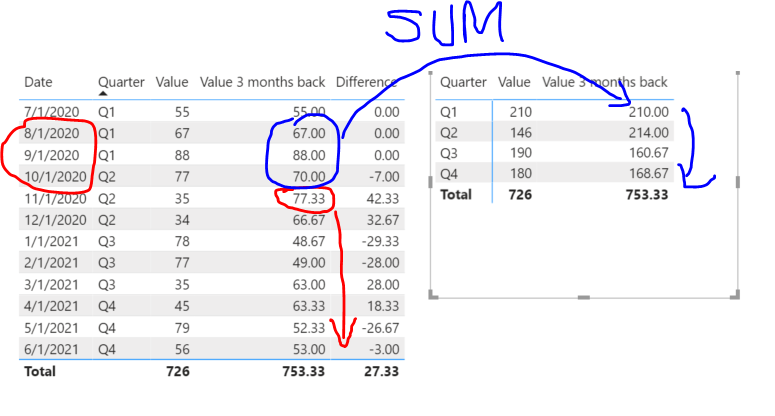Click the left table 753.33 total
Screen dimensions: 775x416
303,371
